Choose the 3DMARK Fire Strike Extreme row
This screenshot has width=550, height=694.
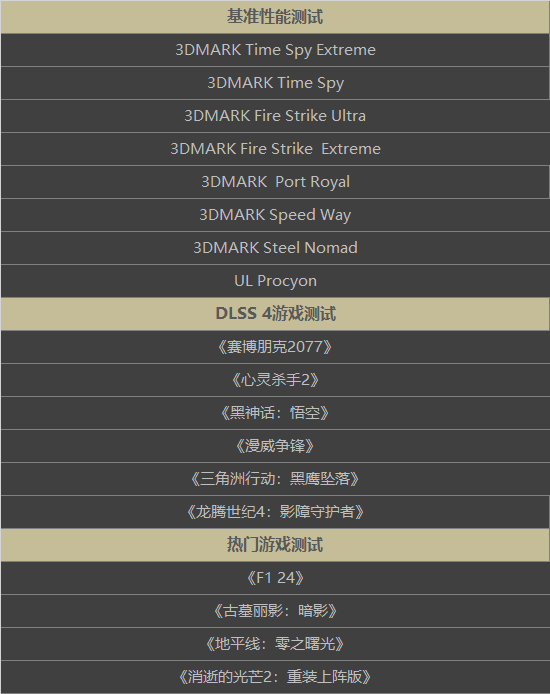click(275, 149)
